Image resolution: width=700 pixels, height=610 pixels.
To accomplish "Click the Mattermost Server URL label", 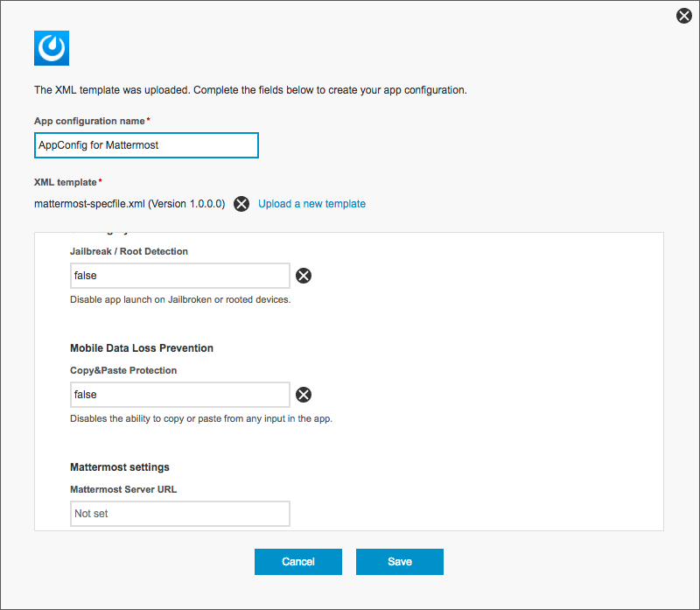I will point(123,489).
